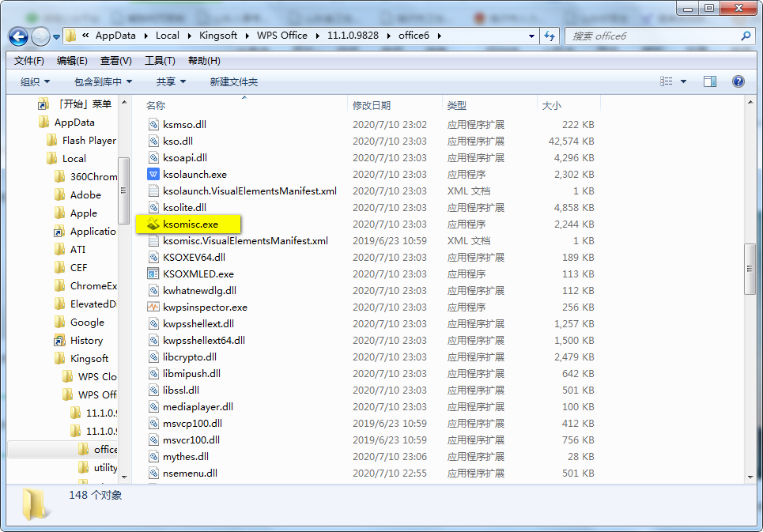This screenshot has width=763, height=532.
Task: Select the KSOXMLED.exe file icon
Action: 153,274
